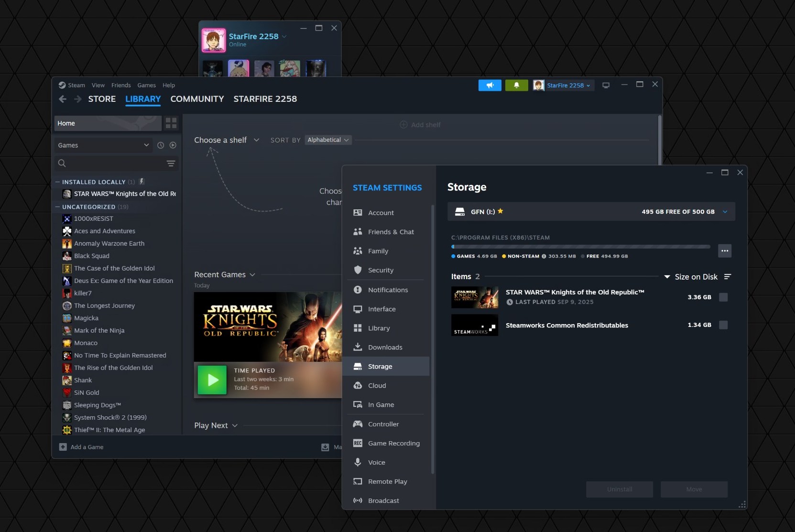Go to the STORE page
This screenshot has height=532, width=795.
(x=102, y=99)
